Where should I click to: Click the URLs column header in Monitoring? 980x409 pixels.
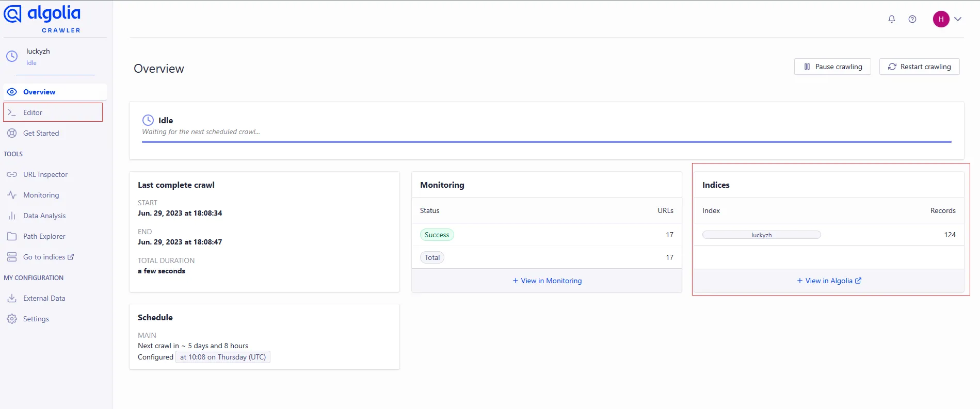[665, 210]
